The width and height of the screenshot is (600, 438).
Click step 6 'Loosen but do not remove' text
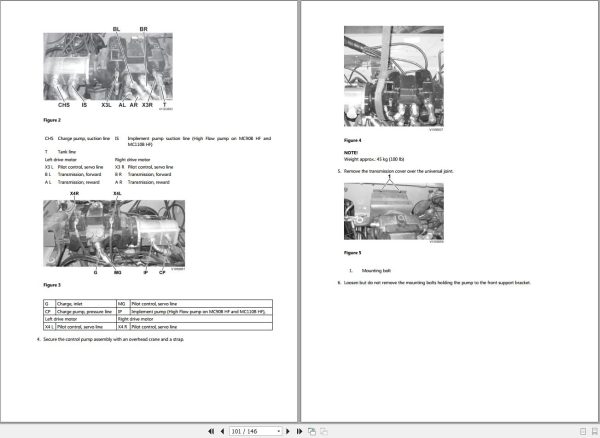[437, 283]
